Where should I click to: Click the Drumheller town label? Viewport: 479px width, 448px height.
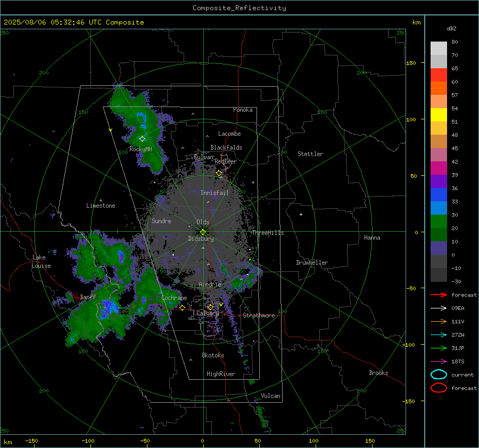(x=312, y=263)
